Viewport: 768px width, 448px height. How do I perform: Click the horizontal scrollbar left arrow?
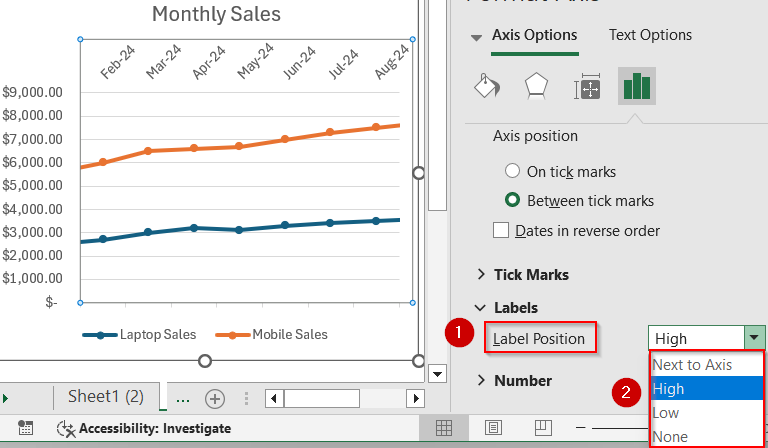pos(274,399)
